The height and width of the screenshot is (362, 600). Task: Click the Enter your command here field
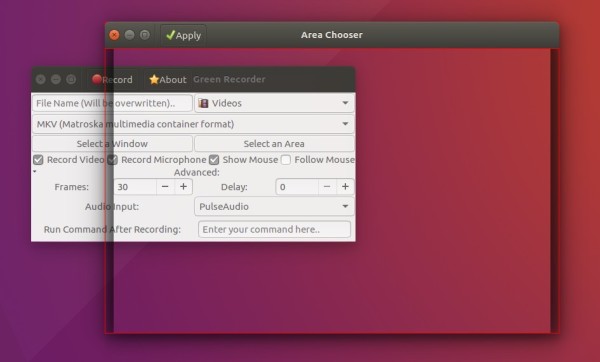[274, 230]
